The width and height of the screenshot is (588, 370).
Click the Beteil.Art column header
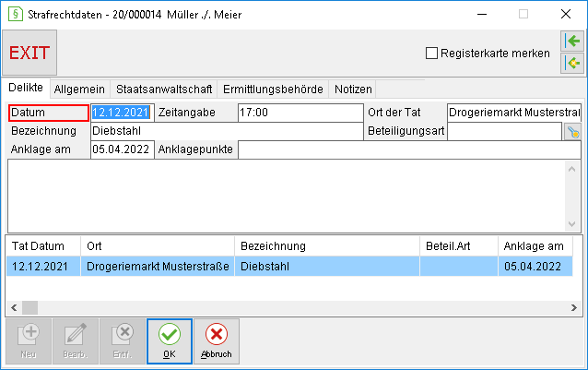click(x=459, y=246)
